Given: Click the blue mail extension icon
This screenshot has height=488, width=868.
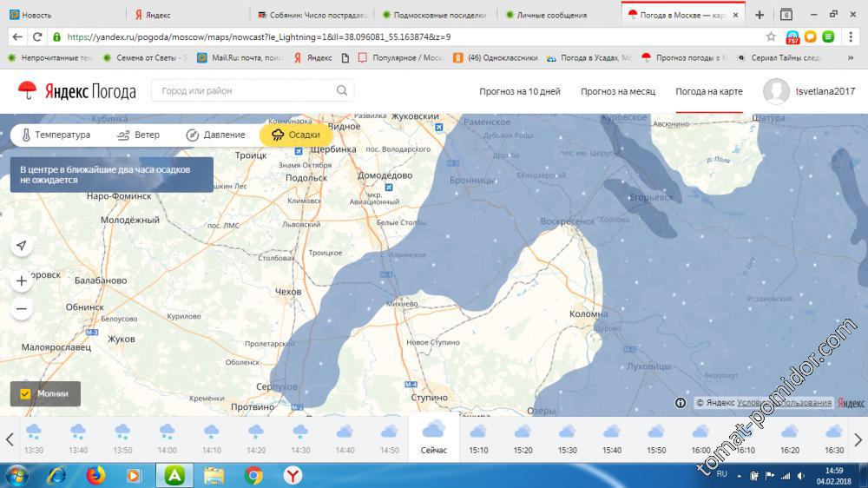Looking at the screenshot, I should pyautogui.click(x=792, y=37).
